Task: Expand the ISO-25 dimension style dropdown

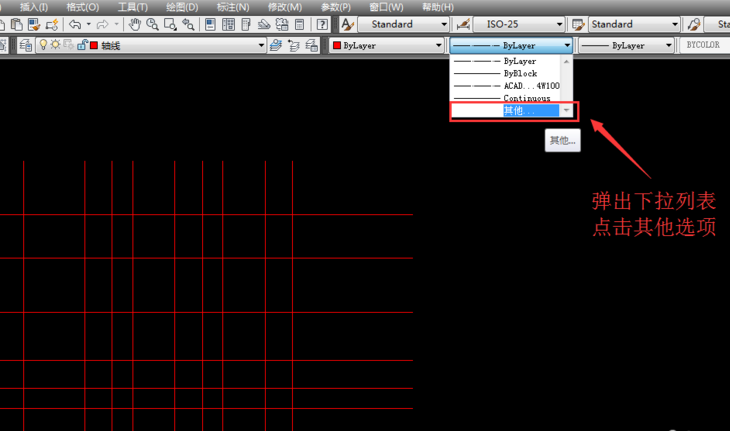Action: 559,24
